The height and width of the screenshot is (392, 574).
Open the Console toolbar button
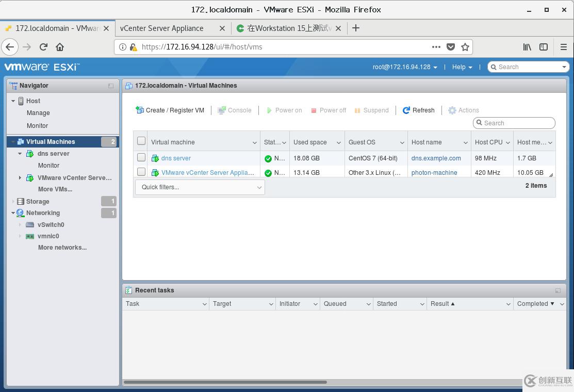tap(235, 110)
